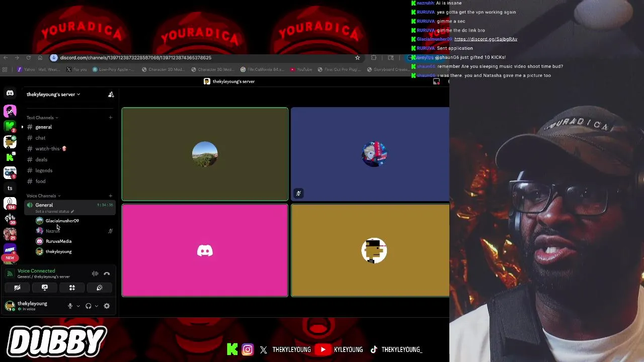Expand headphone output options arrow

tap(96, 306)
